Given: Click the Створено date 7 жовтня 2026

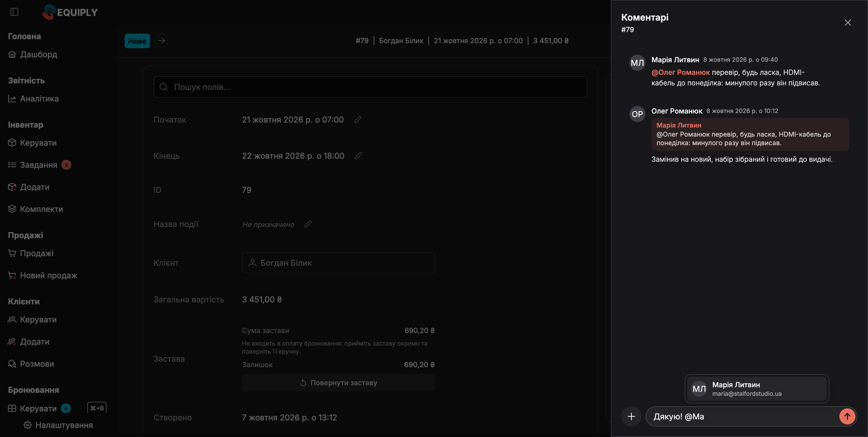Looking at the screenshot, I should (x=289, y=417).
